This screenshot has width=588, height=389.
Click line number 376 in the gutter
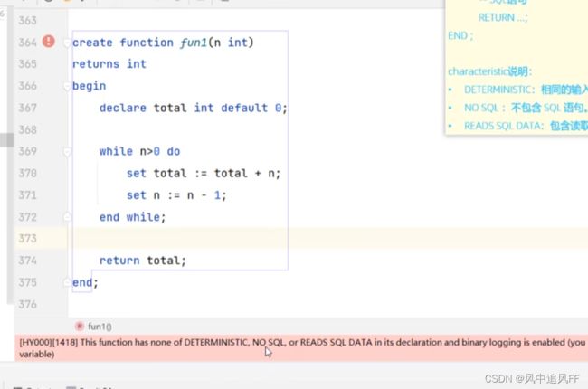pos(28,304)
